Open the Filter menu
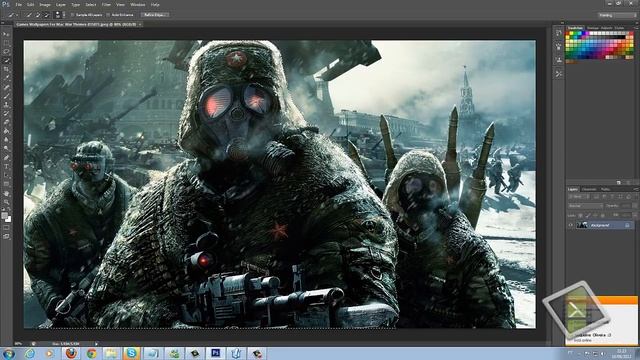Image resolution: width=640 pixels, height=360 pixels. point(106,4)
